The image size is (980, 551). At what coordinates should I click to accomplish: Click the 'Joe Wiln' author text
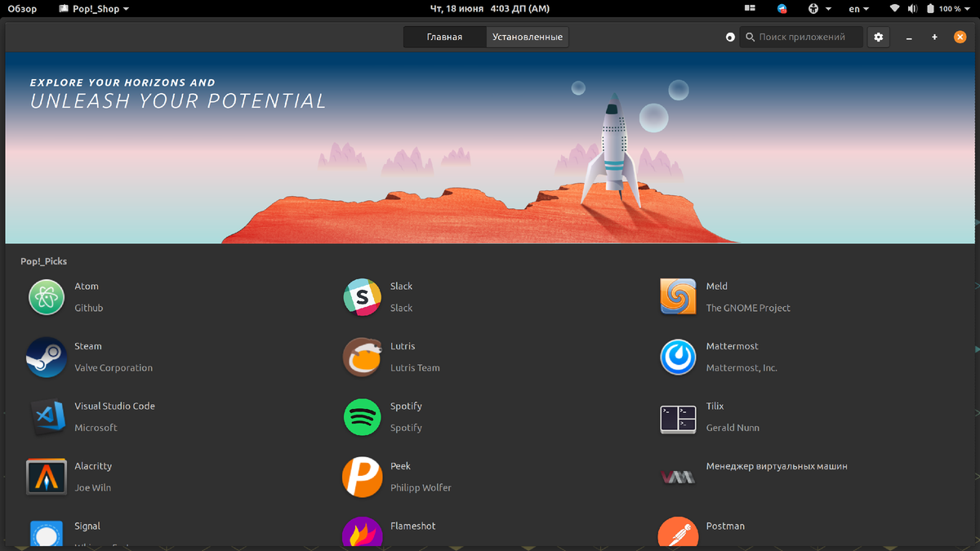(x=92, y=488)
